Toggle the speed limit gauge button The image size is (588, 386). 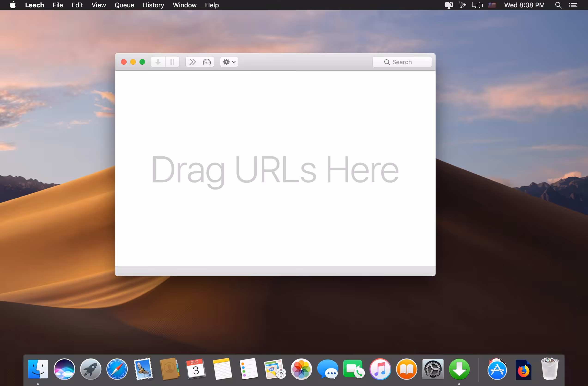coord(207,62)
